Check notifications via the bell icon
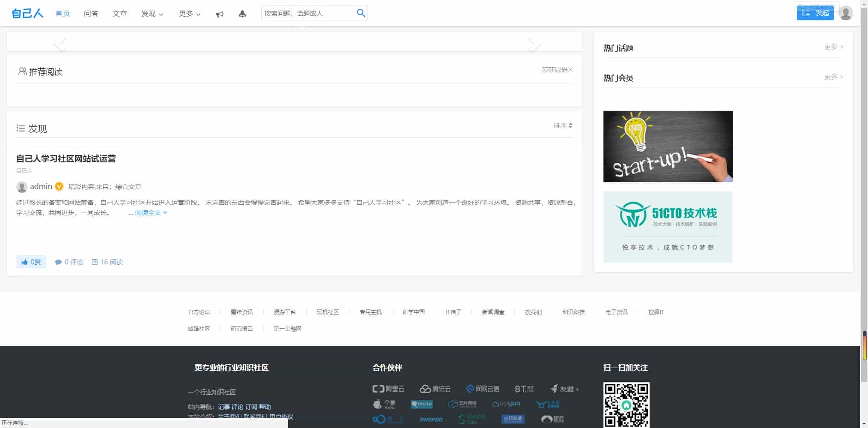 click(x=243, y=14)
